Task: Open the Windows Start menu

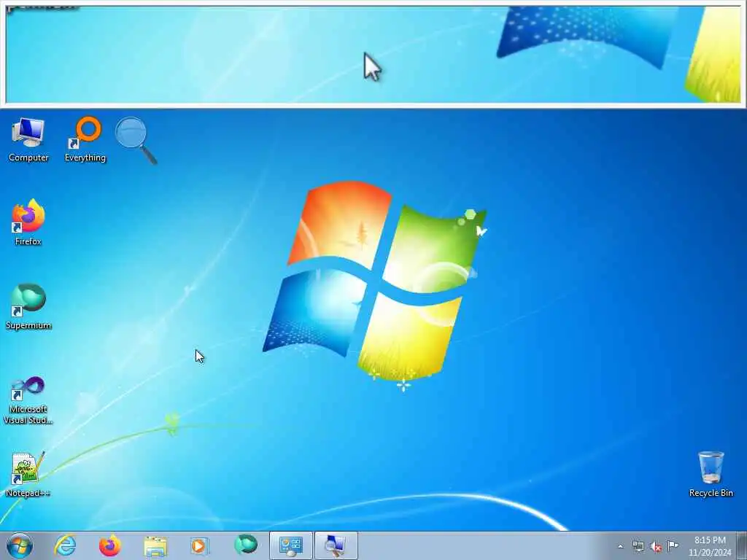Action: pyautogui.click(x=20, y=545)
